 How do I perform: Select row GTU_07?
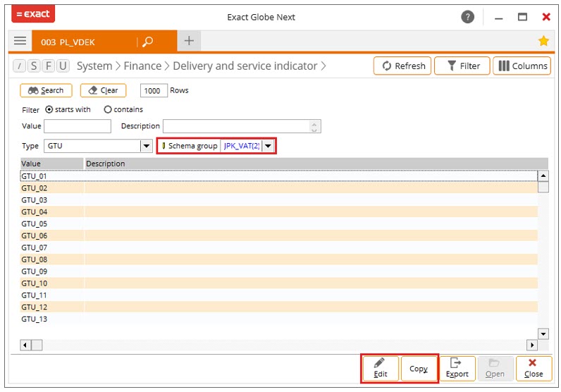click(x=278, y=247)
